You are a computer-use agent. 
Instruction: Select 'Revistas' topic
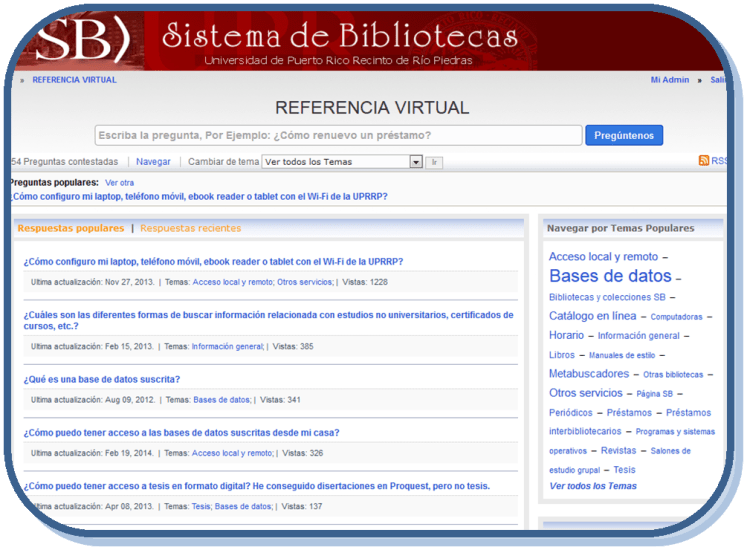coord(618,451)
